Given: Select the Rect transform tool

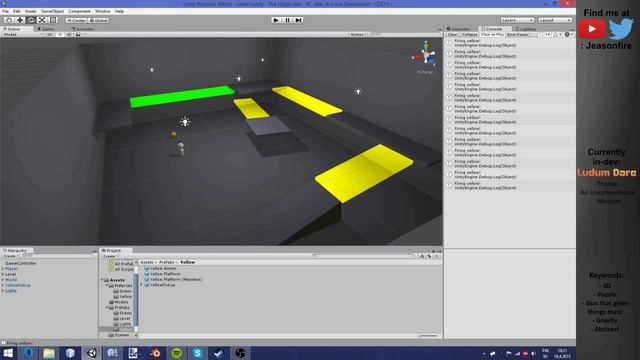Looking at the screenshot, I should click(x=53, y=20).
